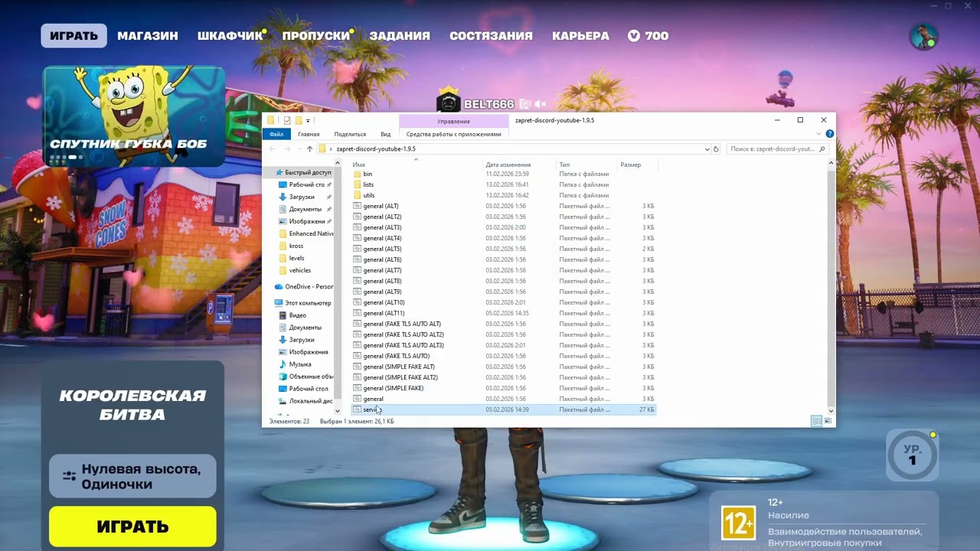Go up one folder level arrow
The image size is (980, 551).
point(309,149)
